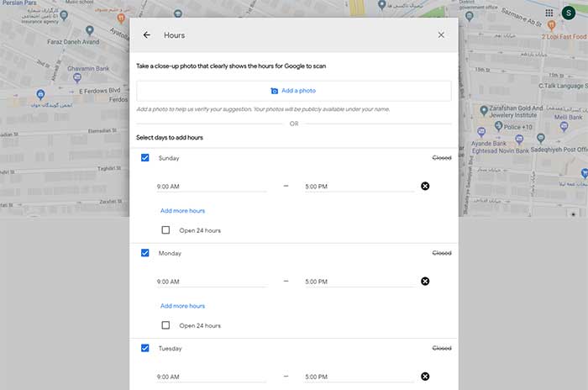The image size is (588, 390).
Task: Remove Monday hours with the X circle icon
Action: click(x=425, y=282)
